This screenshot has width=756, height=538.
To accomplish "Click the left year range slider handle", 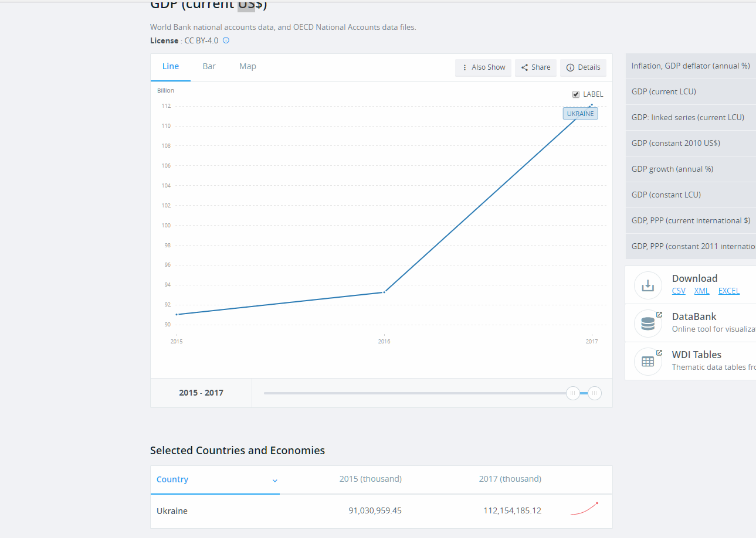I will pos(573,393).
